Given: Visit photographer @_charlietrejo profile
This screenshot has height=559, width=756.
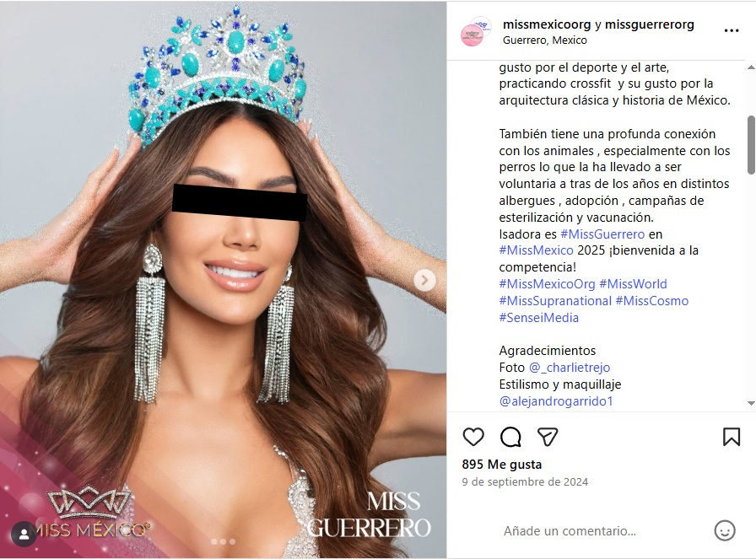Looking at the screenshot, I should click(x=570, y=368).
